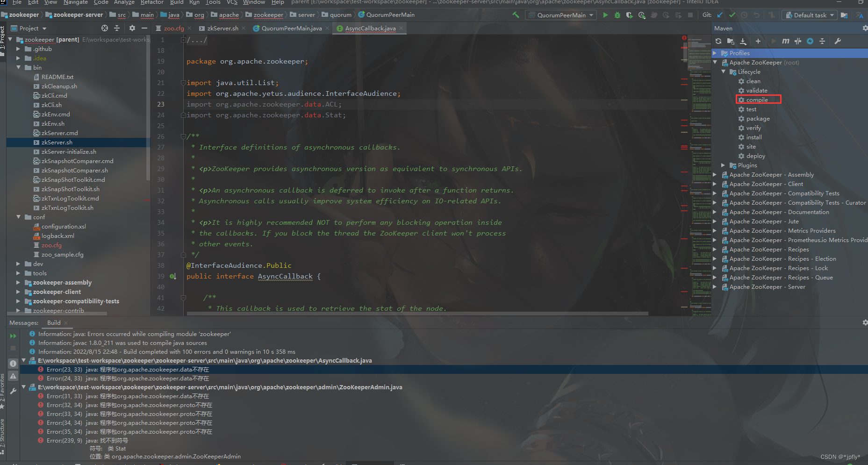The image size is (868, 465).
Task: Click Git Update Project blue arrow
Action: coord(720,15)
